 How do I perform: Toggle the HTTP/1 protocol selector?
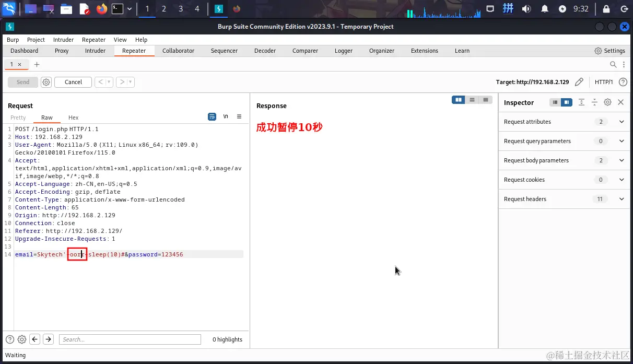tap(604, 82)
